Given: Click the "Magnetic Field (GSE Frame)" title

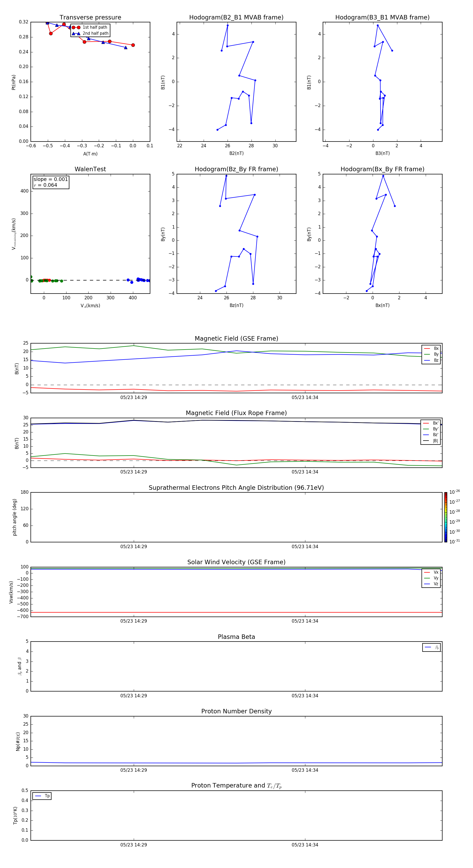Looking at the screenshot, I should pos(236,339).
